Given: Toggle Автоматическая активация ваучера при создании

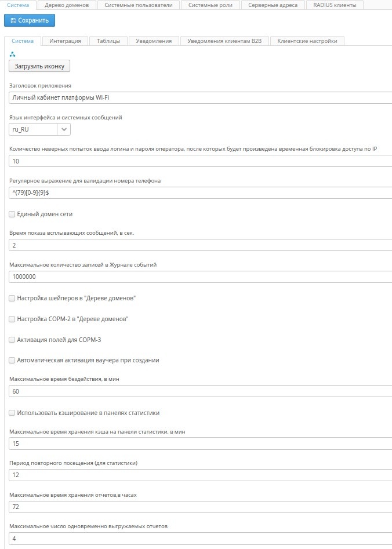Looking at the screenshot, I should [x=12, y=360].
